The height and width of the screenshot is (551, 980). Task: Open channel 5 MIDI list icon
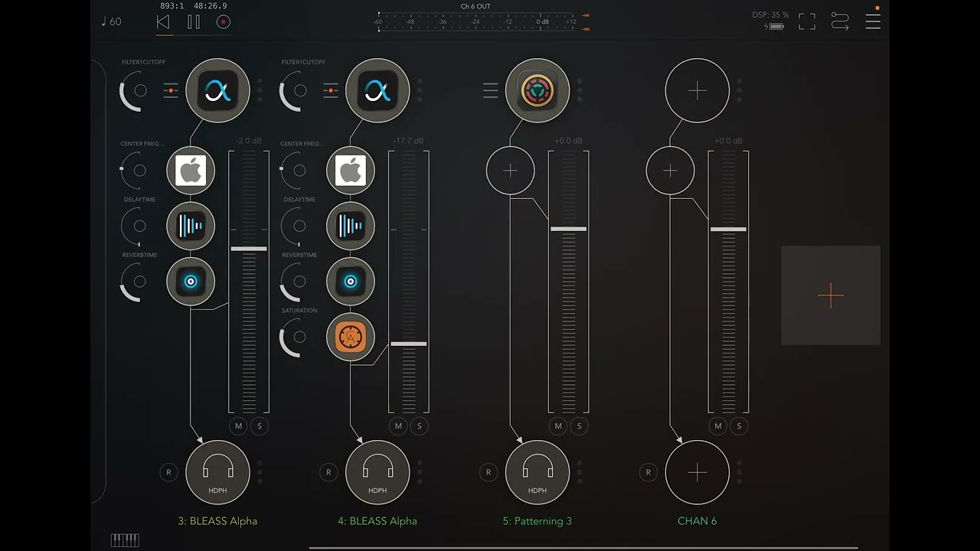point(491,91)
